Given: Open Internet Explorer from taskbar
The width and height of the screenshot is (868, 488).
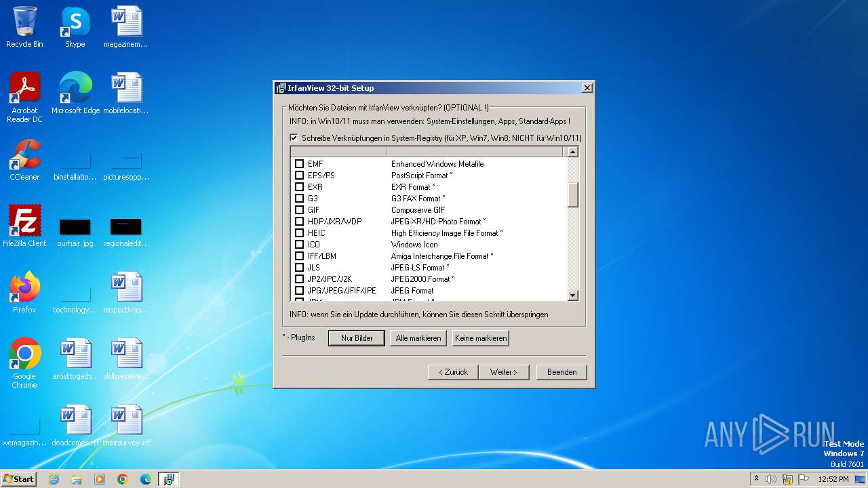Looking at the screenshot, I should point(54,479).
